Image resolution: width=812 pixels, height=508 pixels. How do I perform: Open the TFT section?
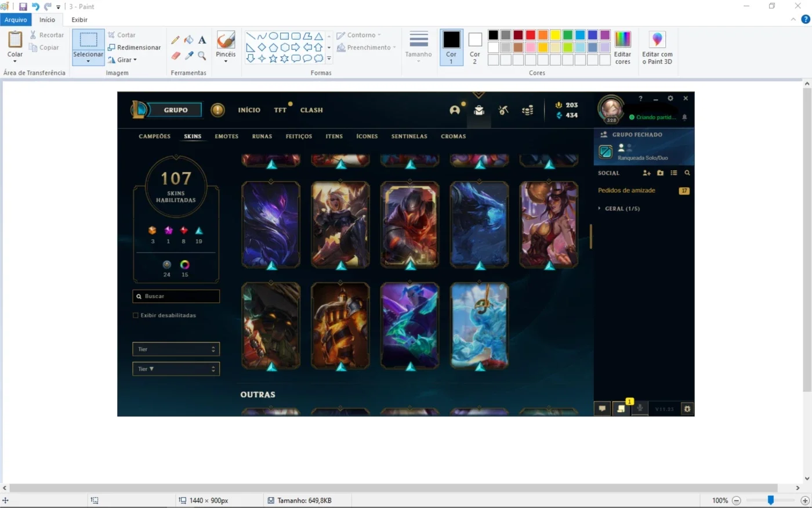(280, 110)
